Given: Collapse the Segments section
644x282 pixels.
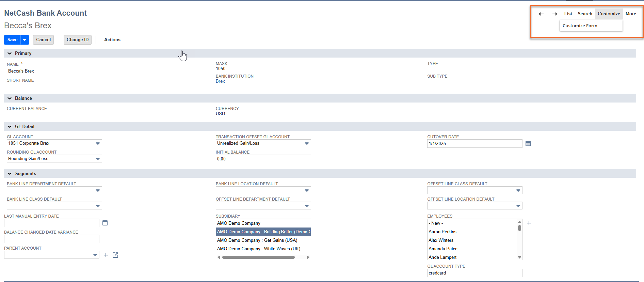Looking at the screenshot, I should (x=10, y=174).
